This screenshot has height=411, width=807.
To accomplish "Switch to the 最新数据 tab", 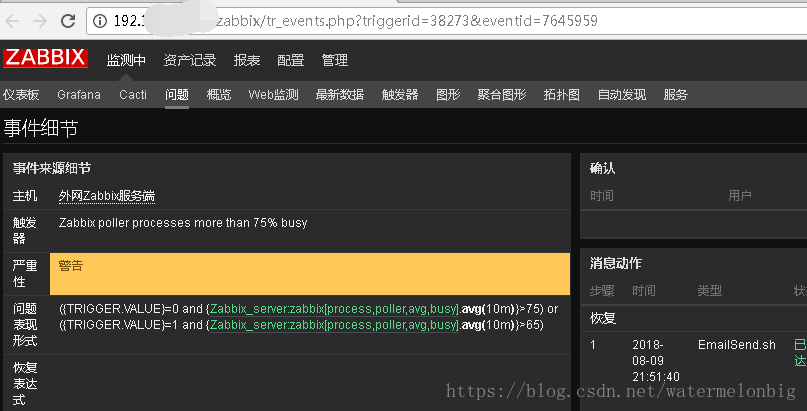I will (x=339, y=95).
